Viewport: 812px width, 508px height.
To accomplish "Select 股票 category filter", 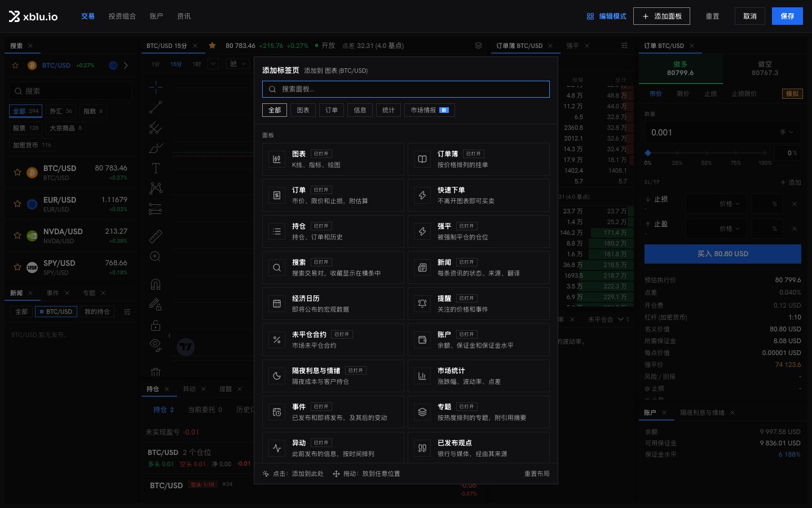I will coord(26,128).
